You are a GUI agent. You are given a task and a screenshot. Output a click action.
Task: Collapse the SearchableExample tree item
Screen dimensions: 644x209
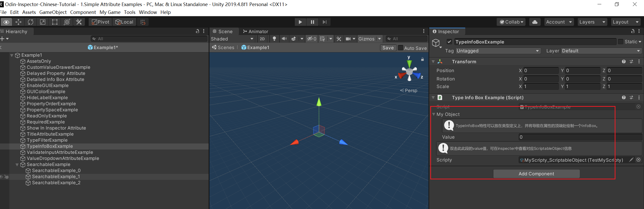17,164
